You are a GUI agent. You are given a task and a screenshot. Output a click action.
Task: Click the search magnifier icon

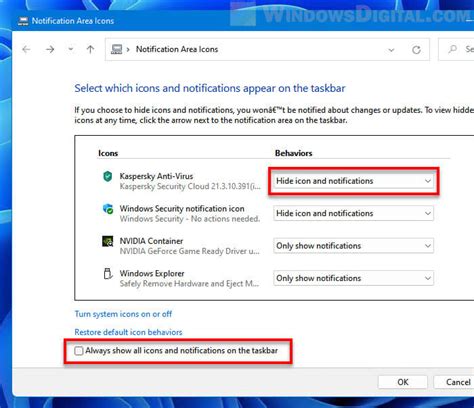(x=452, y=49)
